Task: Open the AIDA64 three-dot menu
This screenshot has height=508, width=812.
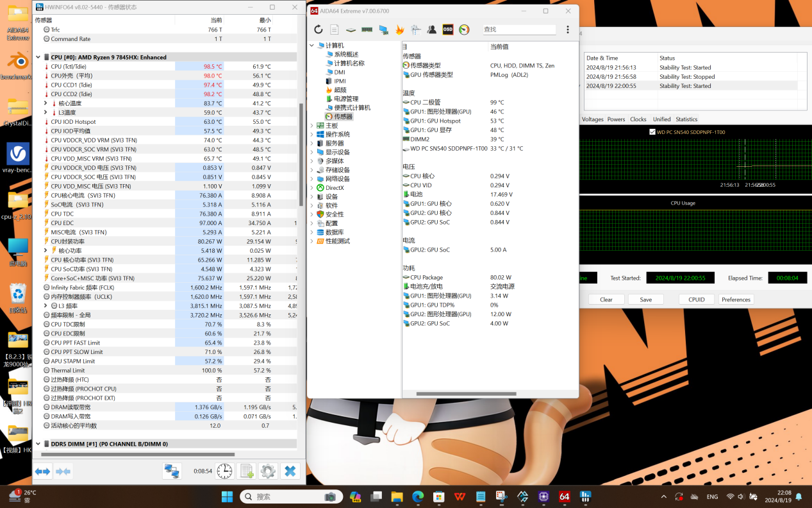Action: 568,30
